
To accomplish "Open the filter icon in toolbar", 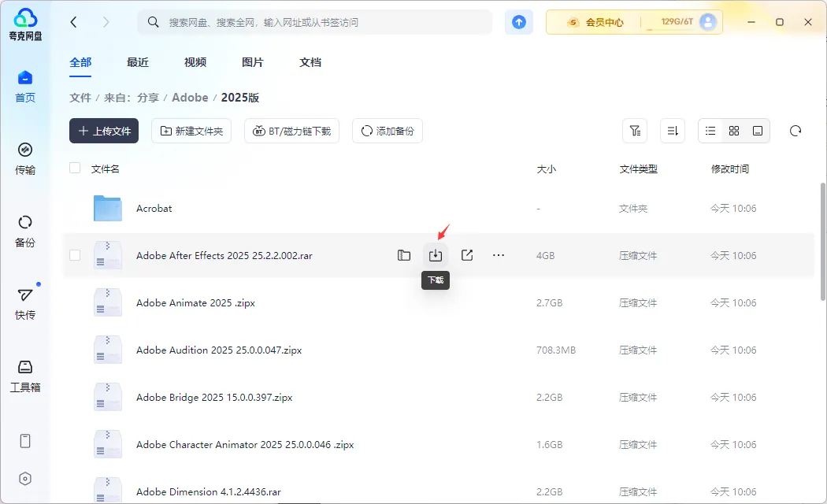I will point(635,131).
